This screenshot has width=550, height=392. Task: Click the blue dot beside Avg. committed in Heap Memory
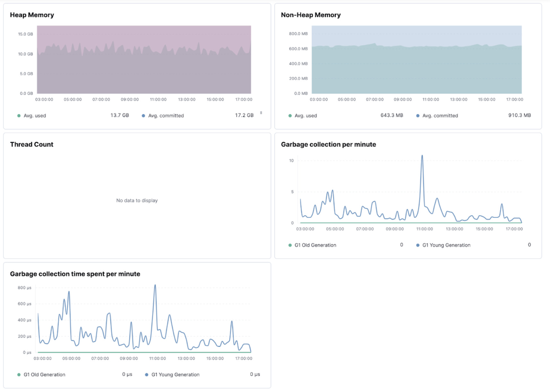[143, 115]
